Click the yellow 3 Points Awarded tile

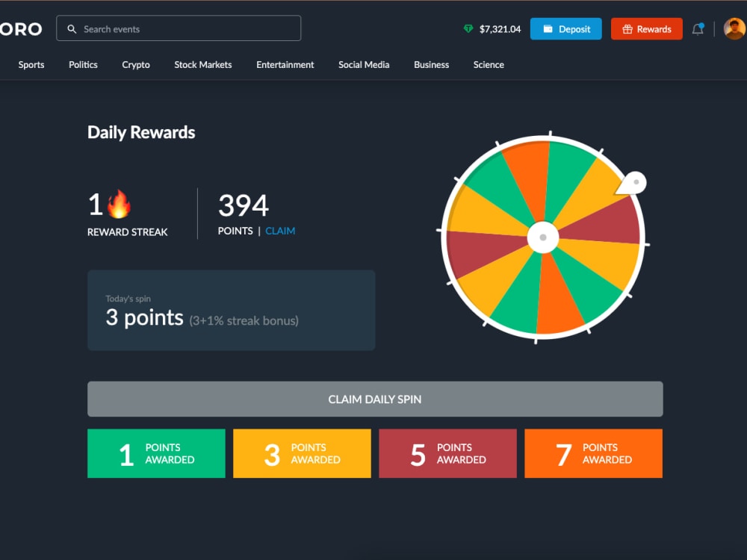[302, 453]
